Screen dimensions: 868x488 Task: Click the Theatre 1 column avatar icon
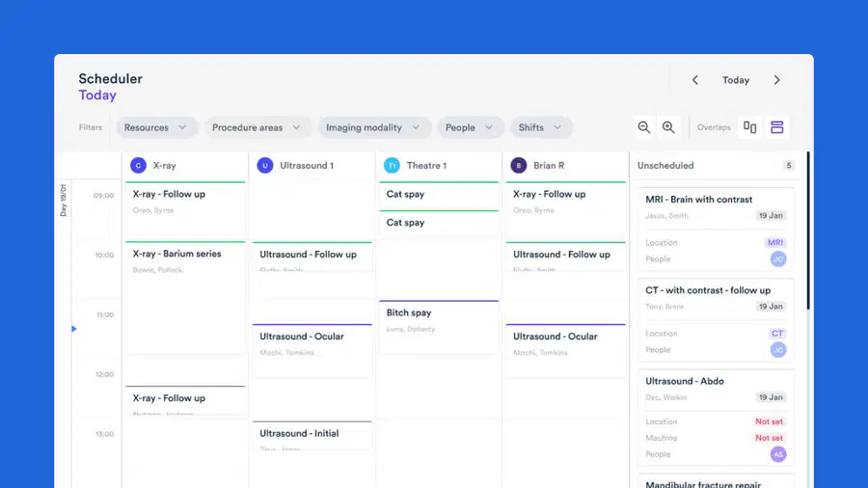click(x=392, y=166)
